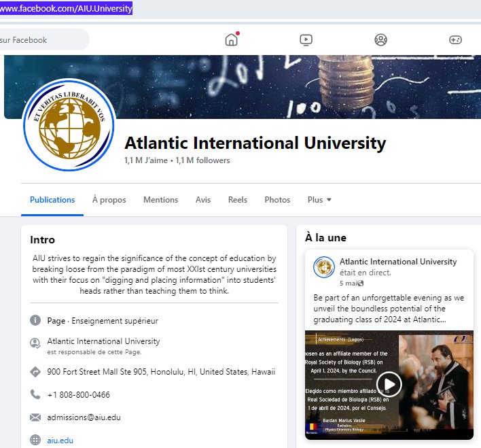This screenshot has width=481, height=448.
Task: Open the aiu.edu website link
Action: (60, 441)
